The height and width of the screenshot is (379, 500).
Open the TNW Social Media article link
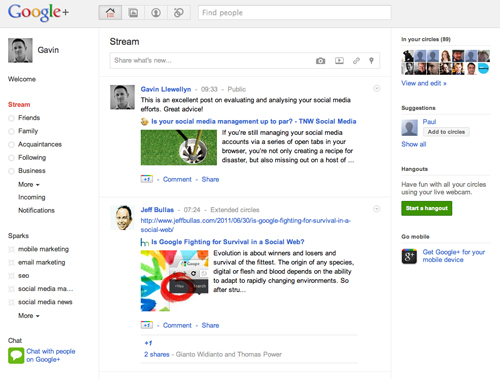(254, 121)
